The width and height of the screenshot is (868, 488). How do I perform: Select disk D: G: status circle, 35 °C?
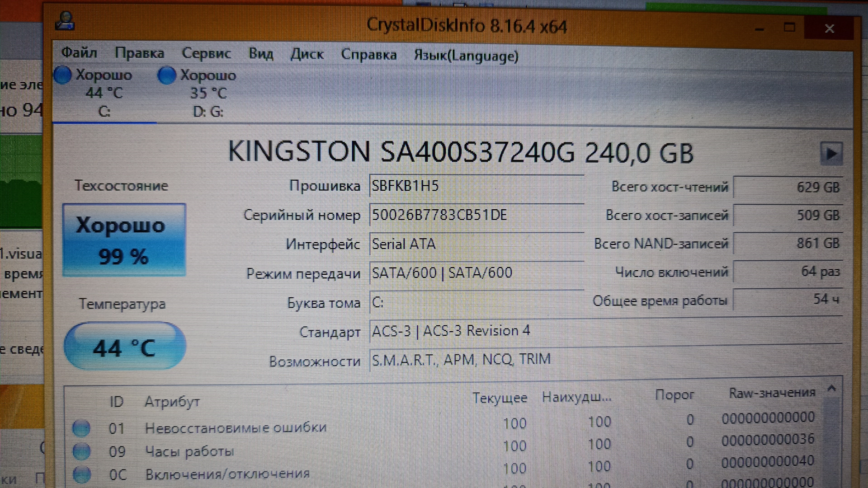click(x=166, y=75)
